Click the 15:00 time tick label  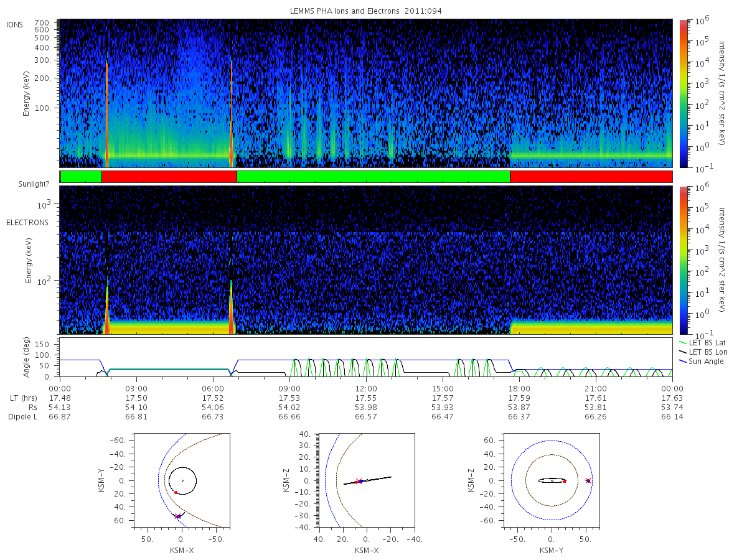(x=443, y=389)
